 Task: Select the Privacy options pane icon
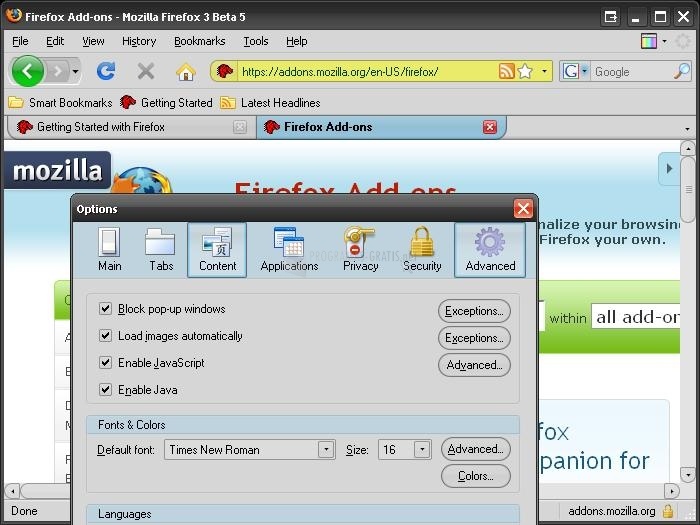coord(360,250)
